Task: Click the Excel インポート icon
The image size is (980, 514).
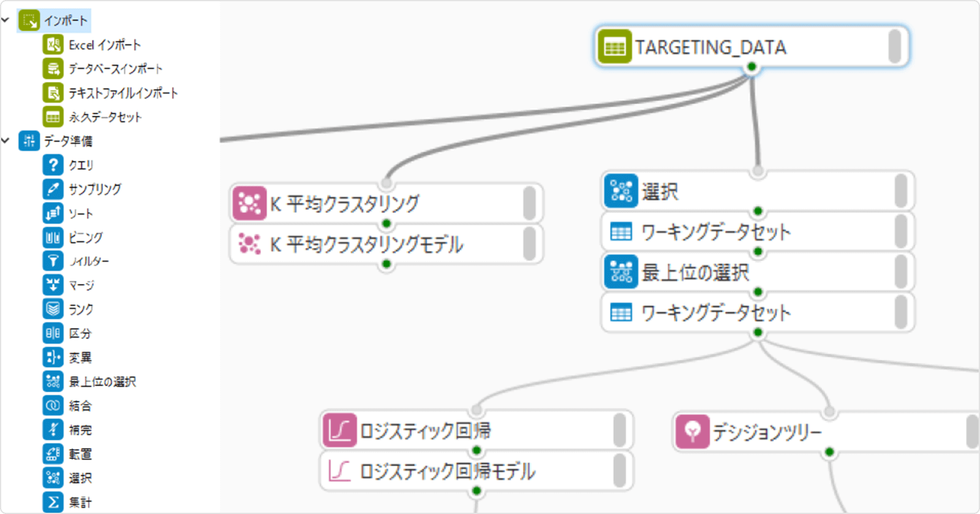Action: (x=53, y=45)
